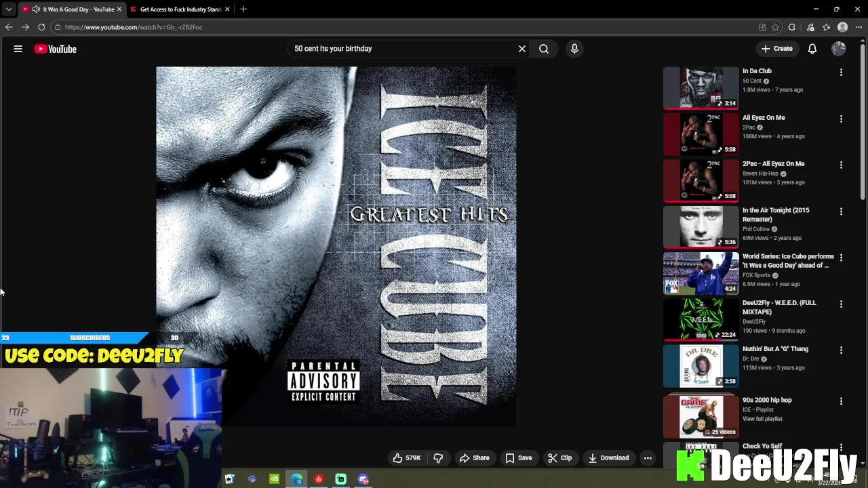Open the YouTube account avatar menu

(839, 49)
